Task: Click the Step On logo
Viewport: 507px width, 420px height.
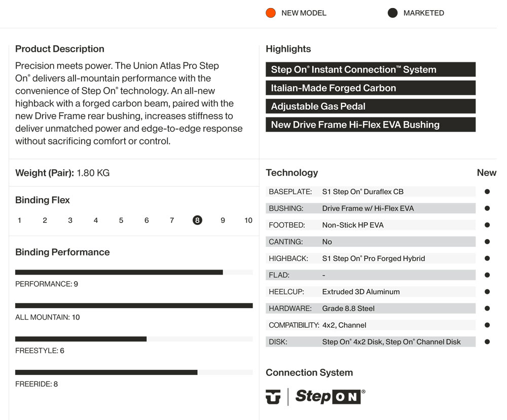Action: click(x=330, y=397)
